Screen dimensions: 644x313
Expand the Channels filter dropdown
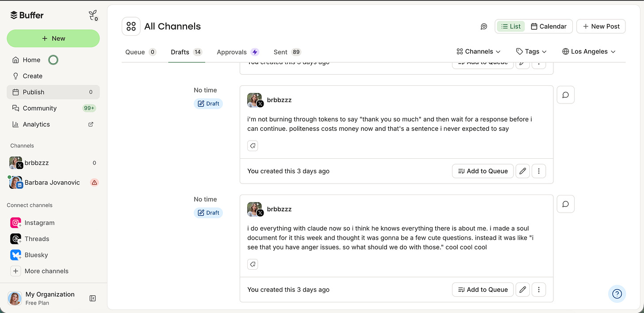(x=479, y=52)
